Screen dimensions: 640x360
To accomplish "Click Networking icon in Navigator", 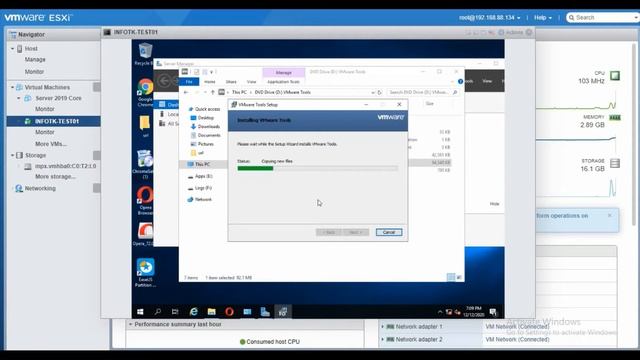I will pos(19,189).
